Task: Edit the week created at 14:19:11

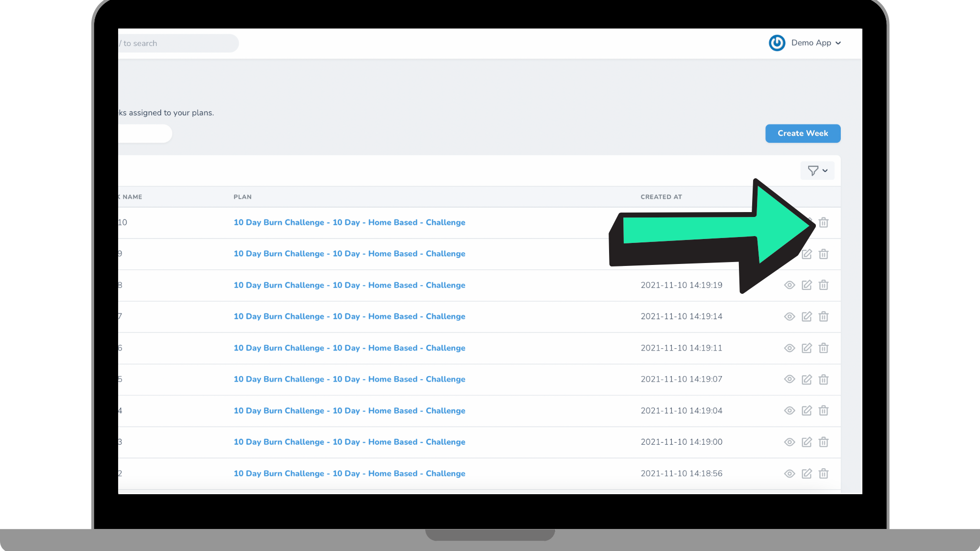Action: point(807,348)
